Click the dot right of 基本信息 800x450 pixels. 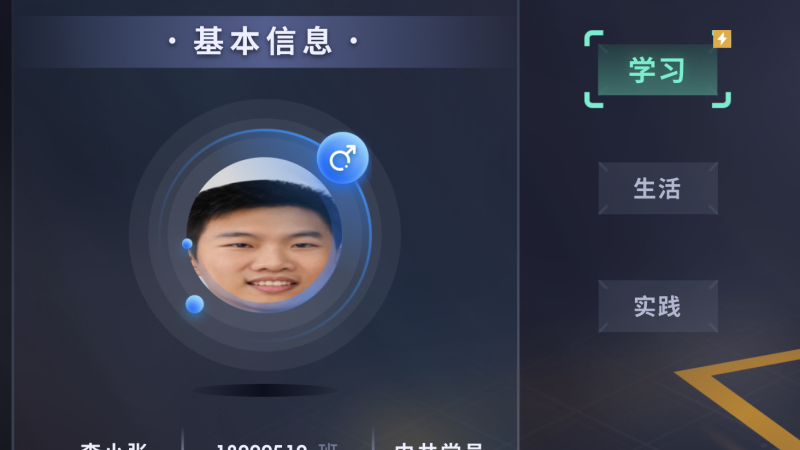coord(354,41)
